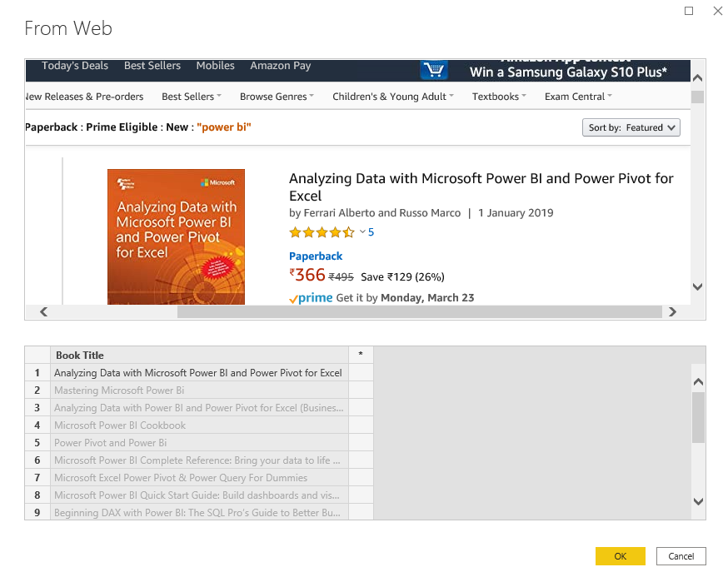Expand the Browse Genres dropdown

[x=277, y=97]
